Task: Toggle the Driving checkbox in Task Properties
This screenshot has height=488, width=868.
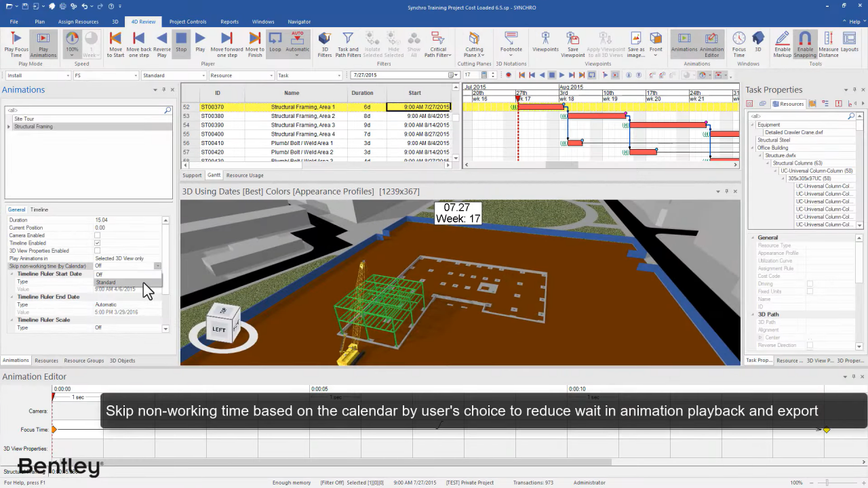Action: pos(810,284)
